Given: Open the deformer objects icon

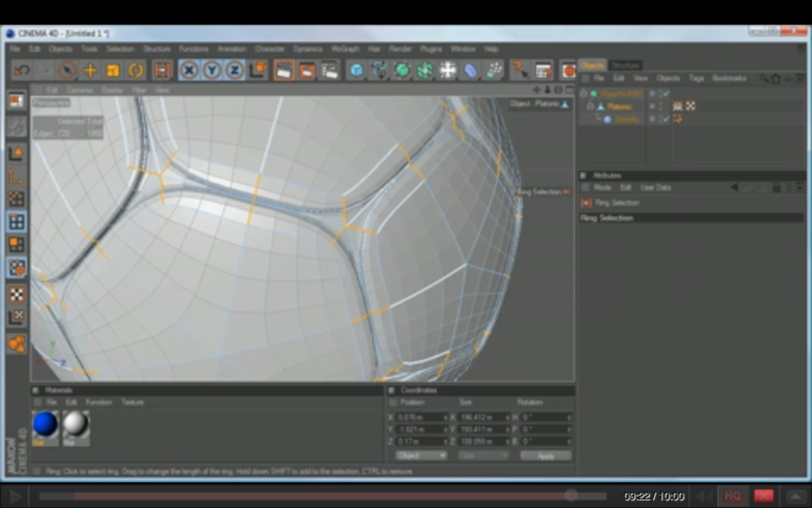Looking at the screenshot, I should (x=471, y=70).
